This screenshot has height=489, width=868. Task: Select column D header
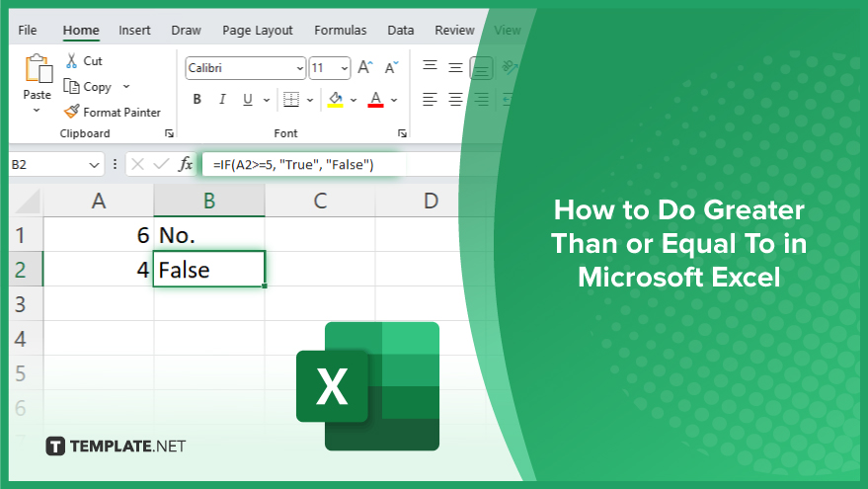click(431, 201)
